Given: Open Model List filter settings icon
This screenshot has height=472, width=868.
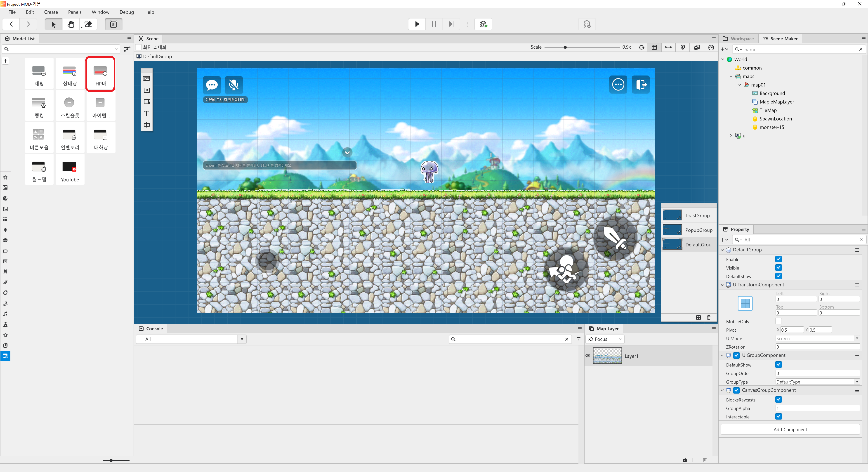Looking at the screenshot, I should (127, 49).
